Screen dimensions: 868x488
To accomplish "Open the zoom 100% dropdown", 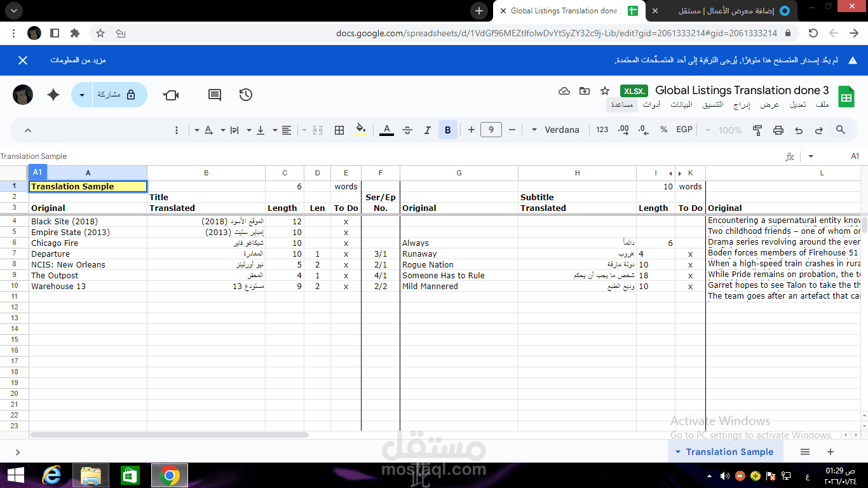I will [x=724, y=130].
